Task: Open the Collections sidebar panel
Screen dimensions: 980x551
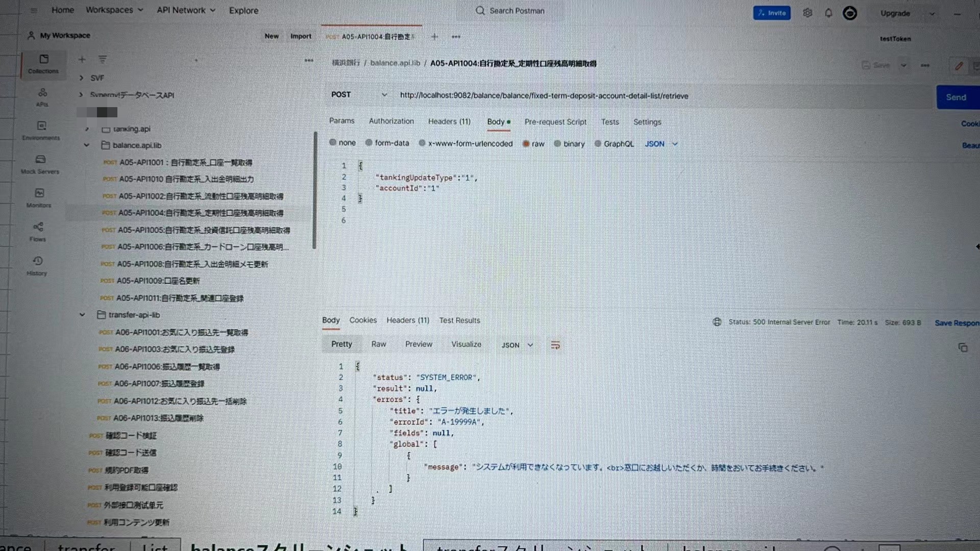Action: [x=43, y=64]
